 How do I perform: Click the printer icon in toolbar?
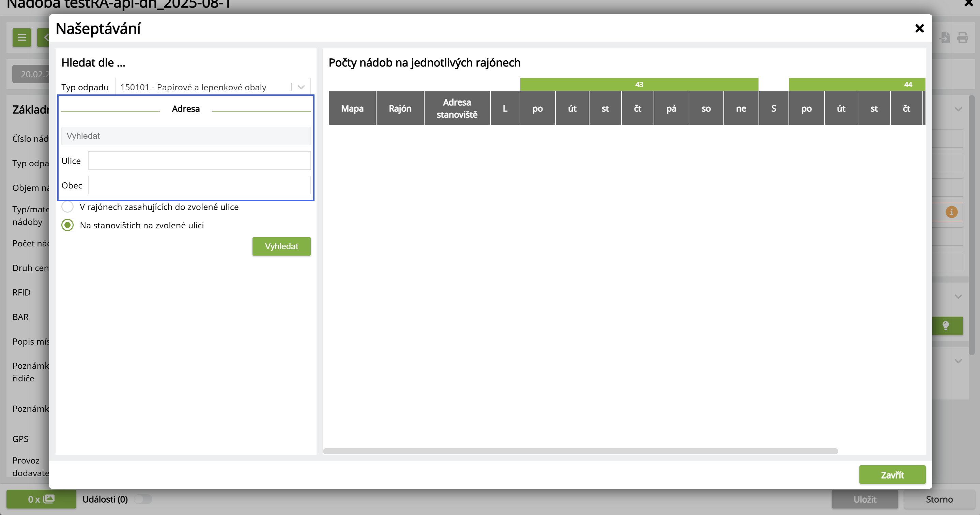(x=963, y=37)
